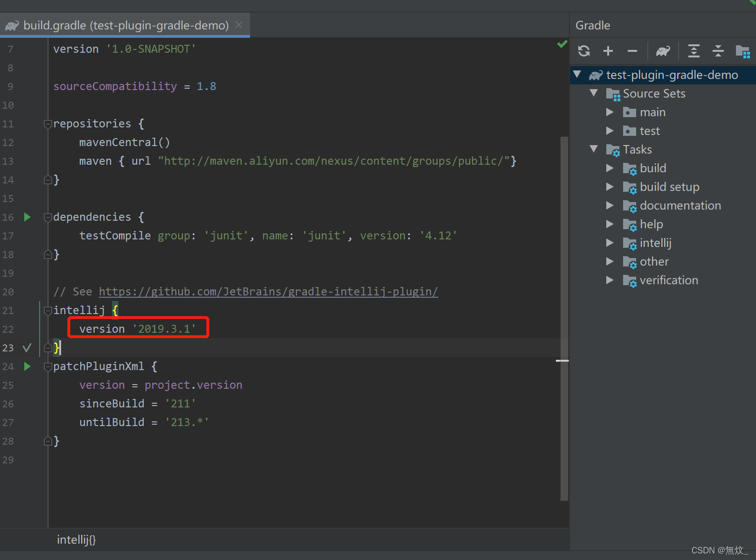This screenshot has height=560, width=756.
Task: Click the '2019.3.1' version string
Action: coord(164,329)
